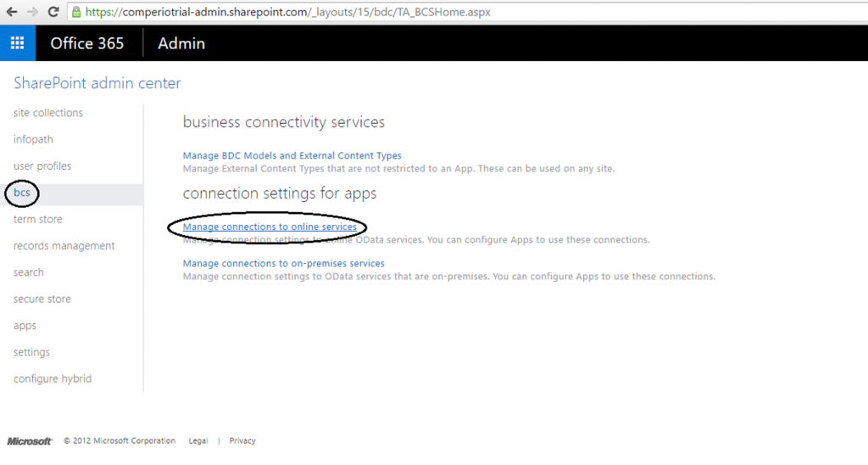
Task: Click the Office 365 header title
Action: coord(87,43)
